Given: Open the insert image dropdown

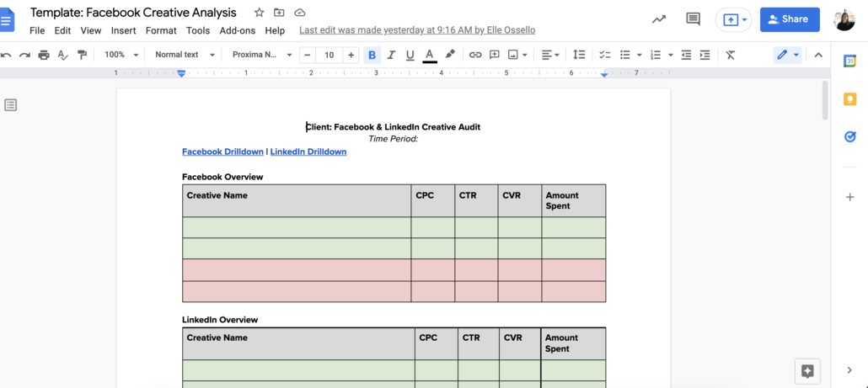Looking at the screenshot, I should (x=517, y=55).
